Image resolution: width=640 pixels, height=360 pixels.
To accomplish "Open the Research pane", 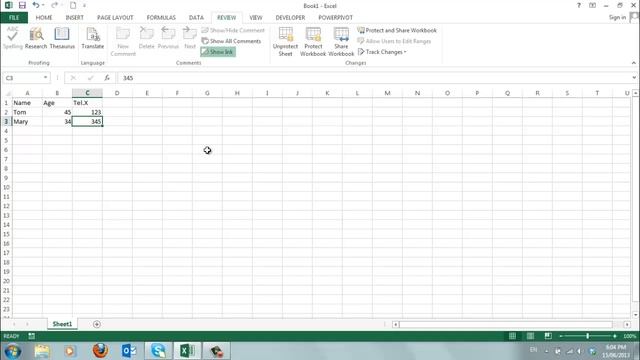I will coord(36,38).
